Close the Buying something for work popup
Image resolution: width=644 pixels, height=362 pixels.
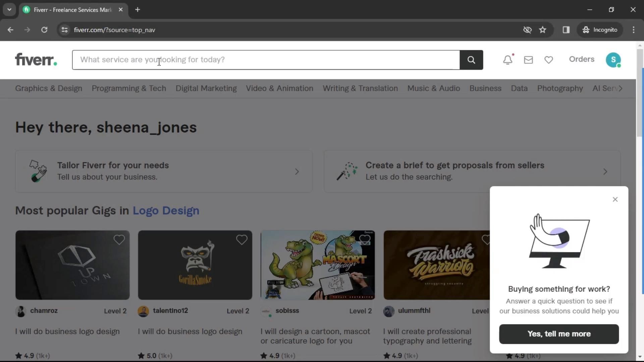[x=615, y=199]
